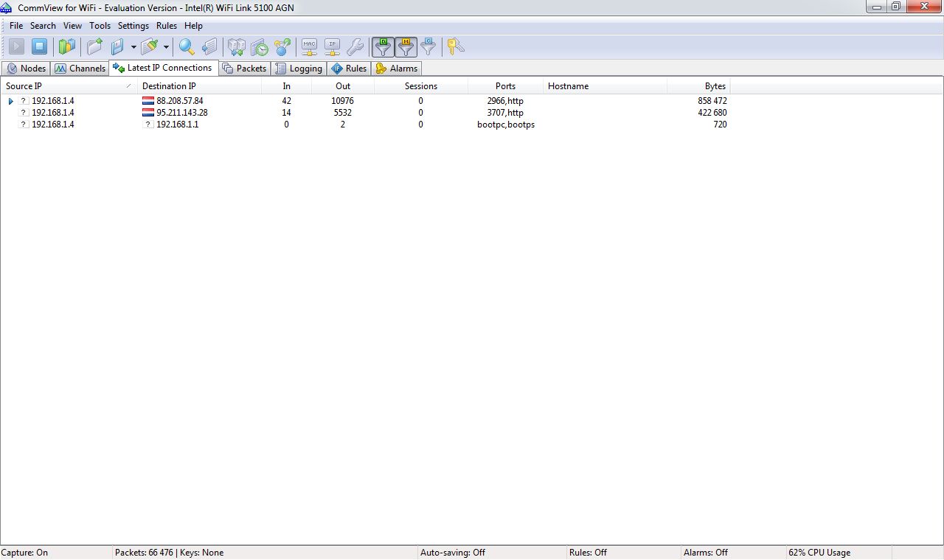944x560 pixels.
Task: Open the Rules menu in the menu bar
Action: coord(167,26)
